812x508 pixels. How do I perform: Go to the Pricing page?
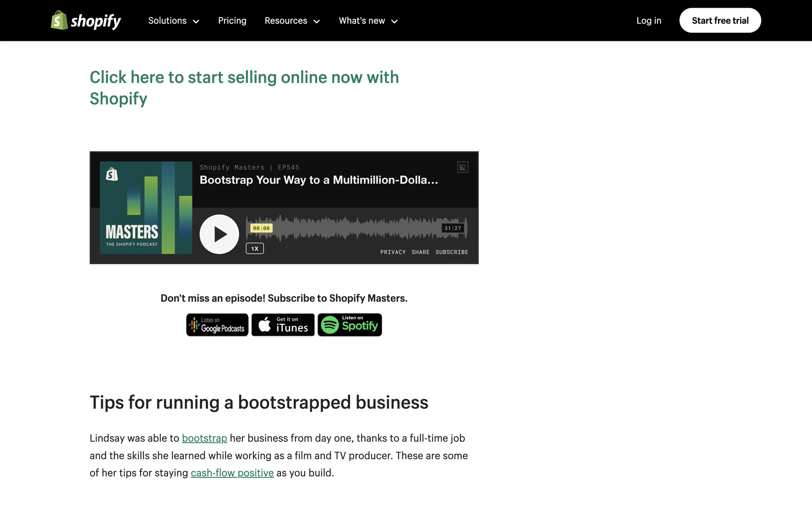coord(232,21)
